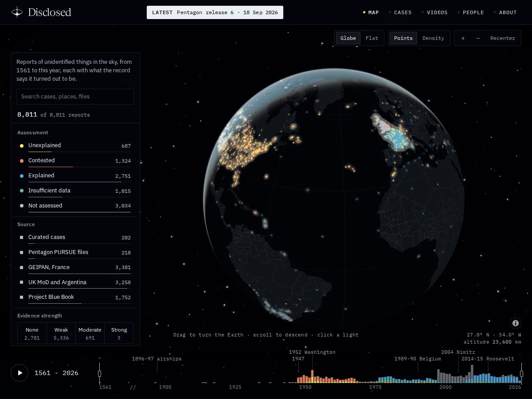Jump to 1952 Washington timeline marker
The height and width of the screenshot is (399, 532).
312,352
